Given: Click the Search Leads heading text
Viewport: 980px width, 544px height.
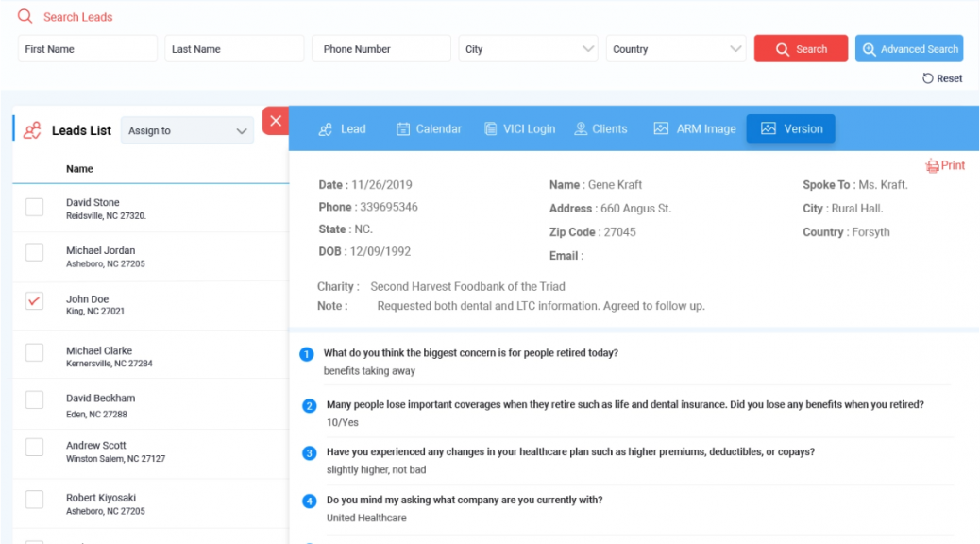Looking at the screenshot, I should (x=78, y=17).
